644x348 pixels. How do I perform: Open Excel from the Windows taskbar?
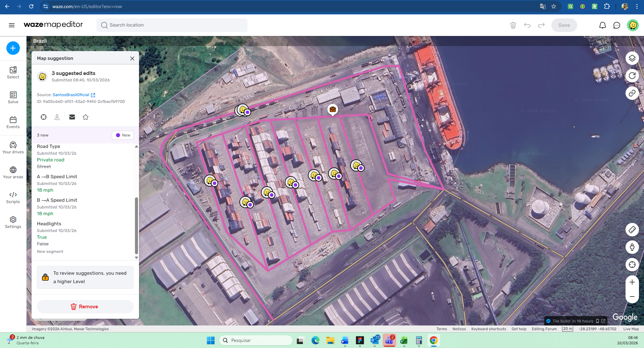tap(404, 341)
